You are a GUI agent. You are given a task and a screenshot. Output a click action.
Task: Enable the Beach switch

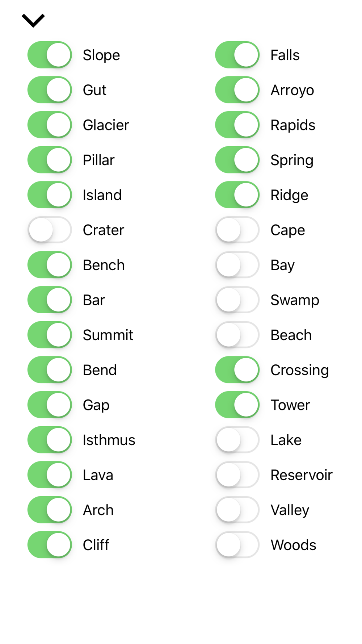coord(237,335)
